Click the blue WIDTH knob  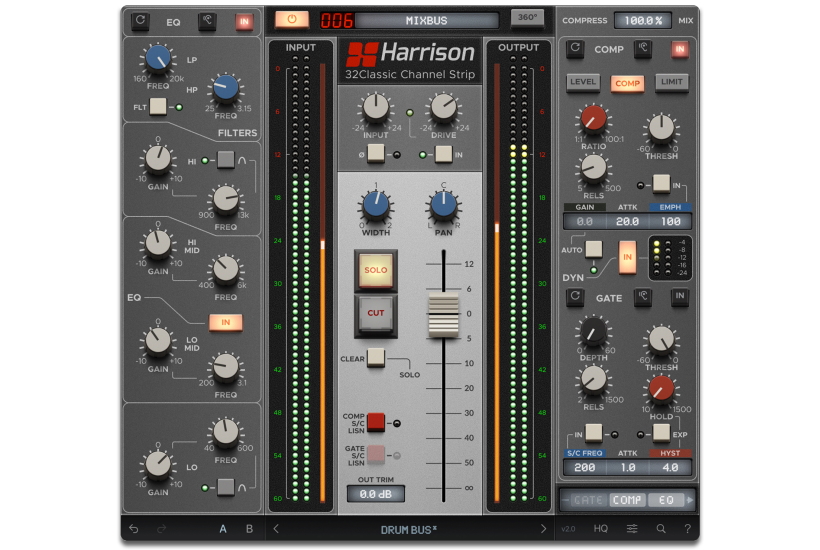coord(375,205)
